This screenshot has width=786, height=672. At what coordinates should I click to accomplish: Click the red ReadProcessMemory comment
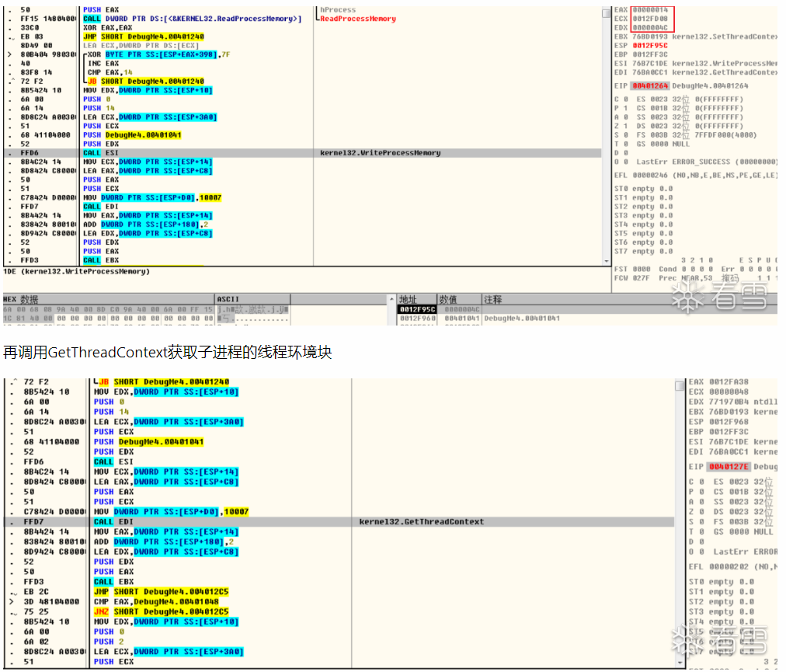click(358, 19)
